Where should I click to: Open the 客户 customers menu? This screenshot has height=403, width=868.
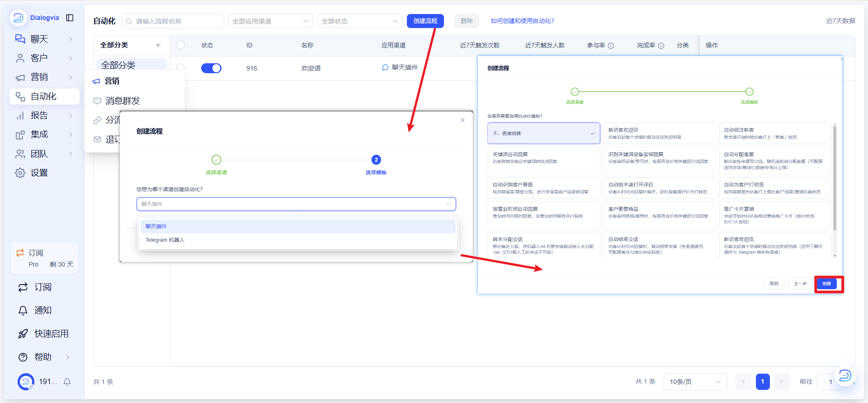pyautogui.click(x=44, y=58)
